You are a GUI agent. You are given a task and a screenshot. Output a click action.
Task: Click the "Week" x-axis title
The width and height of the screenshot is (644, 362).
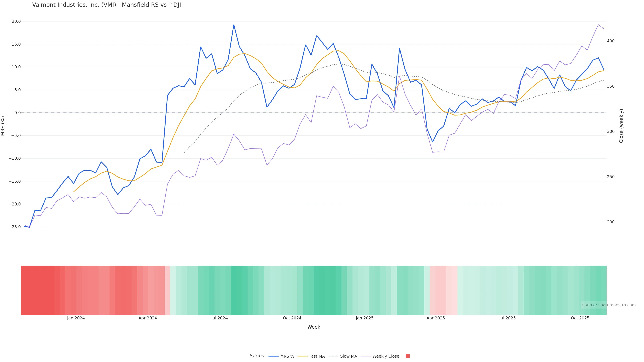314,327
